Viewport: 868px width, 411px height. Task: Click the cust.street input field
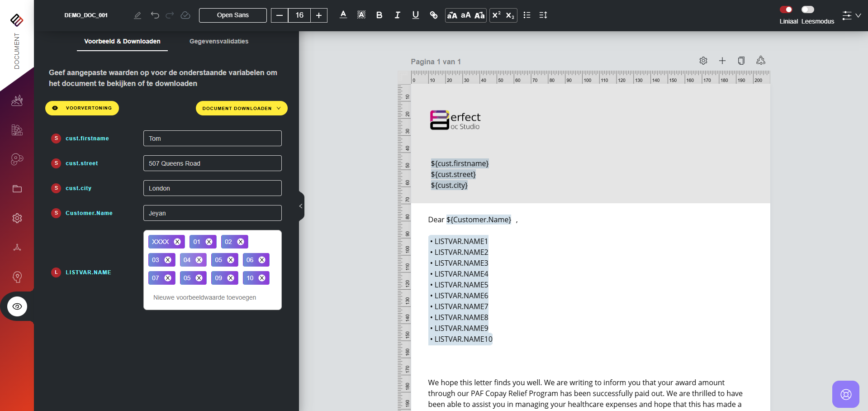coord(212,163)
